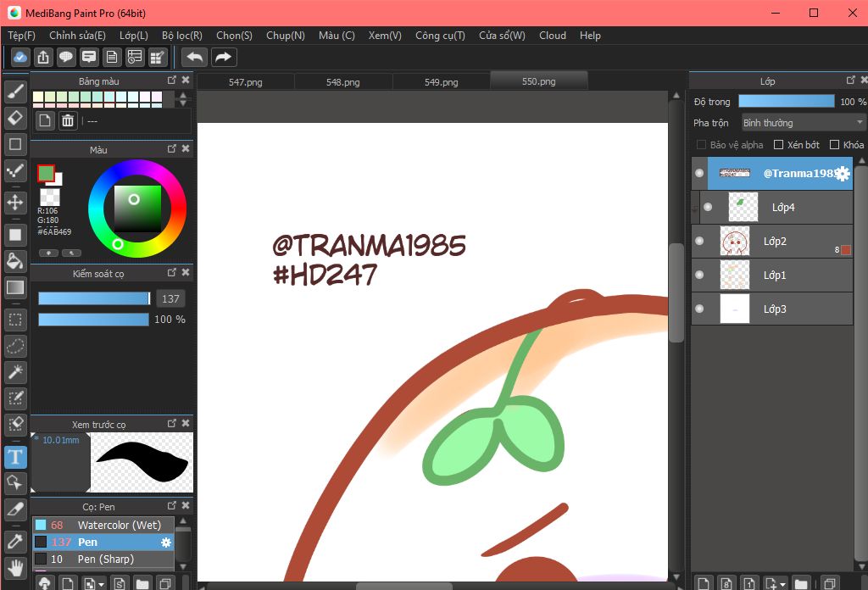Click the export share toolbar icon
Image resolution: width=868 pixels, height=590 pixels.
pos(43,57)
